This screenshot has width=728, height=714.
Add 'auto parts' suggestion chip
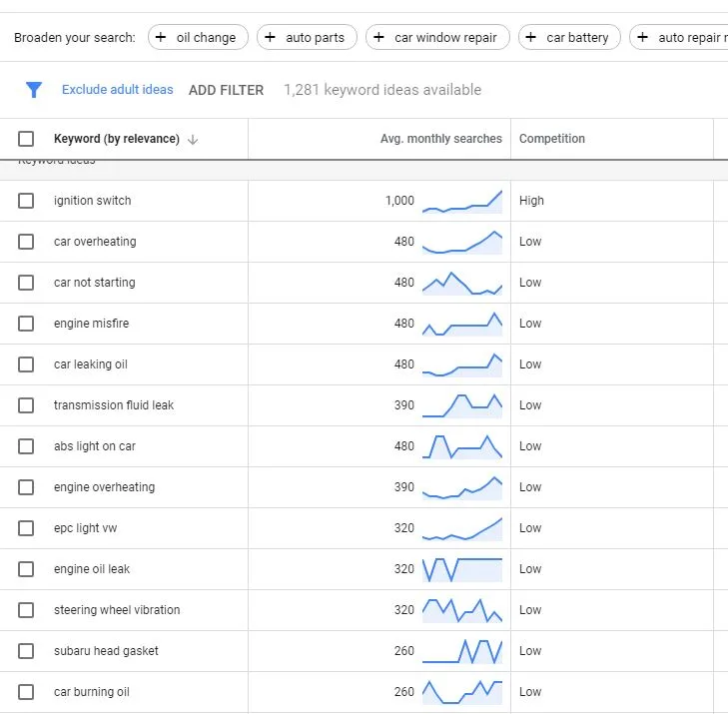click(x=307, y=37)
